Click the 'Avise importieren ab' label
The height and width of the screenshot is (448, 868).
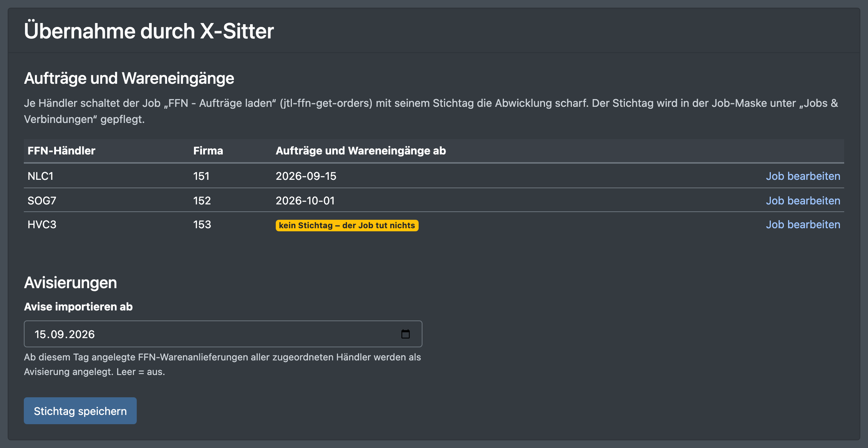point(78,307)
